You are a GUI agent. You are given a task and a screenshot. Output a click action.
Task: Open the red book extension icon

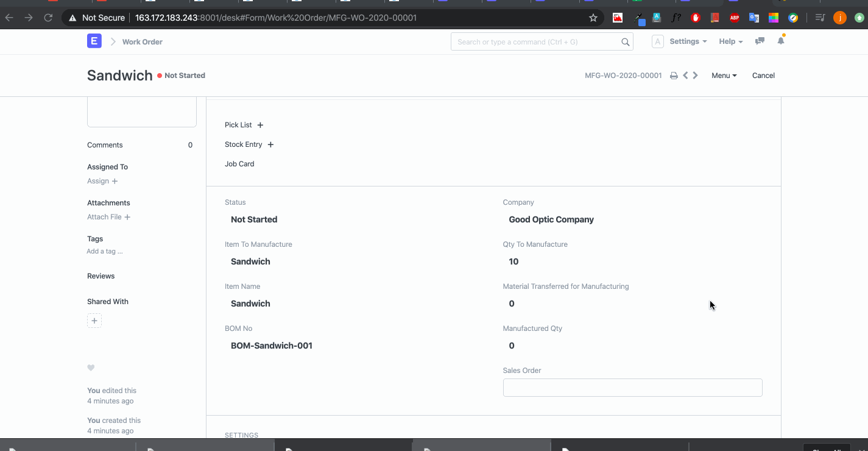coord(715,18)
